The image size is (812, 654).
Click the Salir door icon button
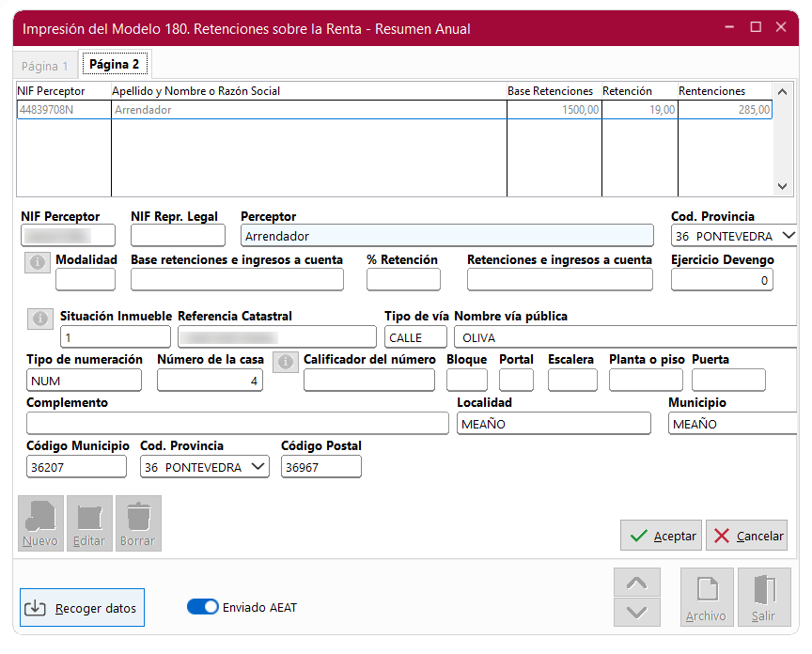(x=763, y=598)
